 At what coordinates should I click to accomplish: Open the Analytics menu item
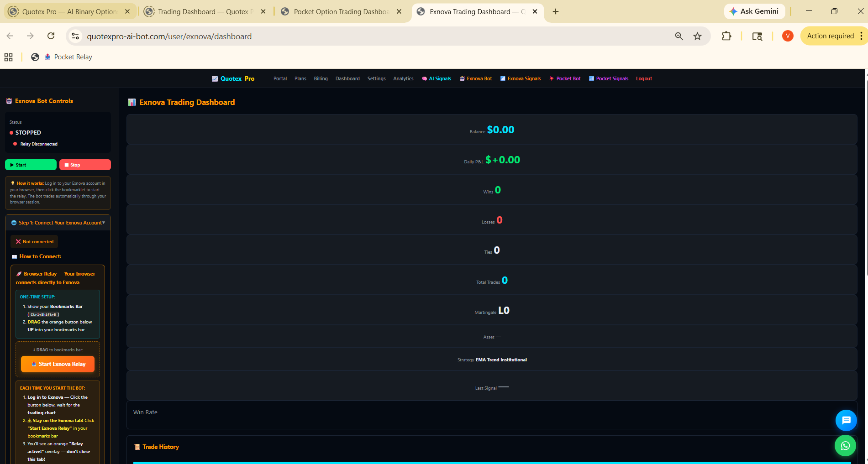403,78
